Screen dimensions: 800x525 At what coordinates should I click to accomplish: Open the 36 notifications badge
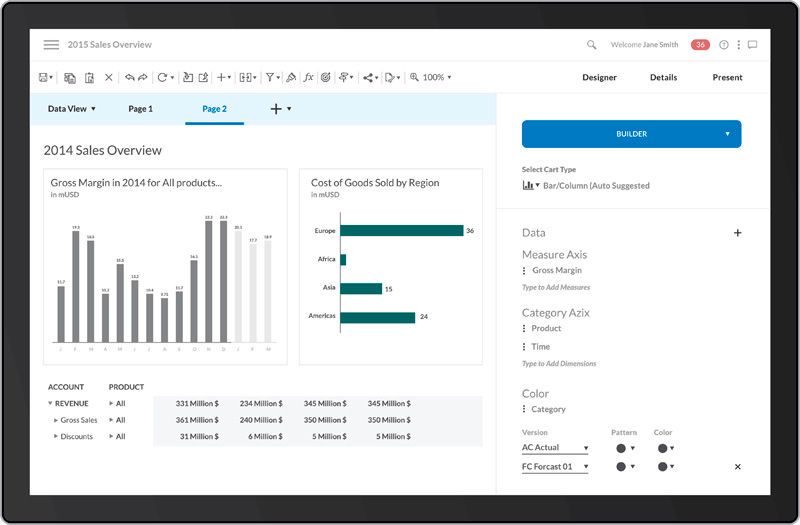coord(701,45)
